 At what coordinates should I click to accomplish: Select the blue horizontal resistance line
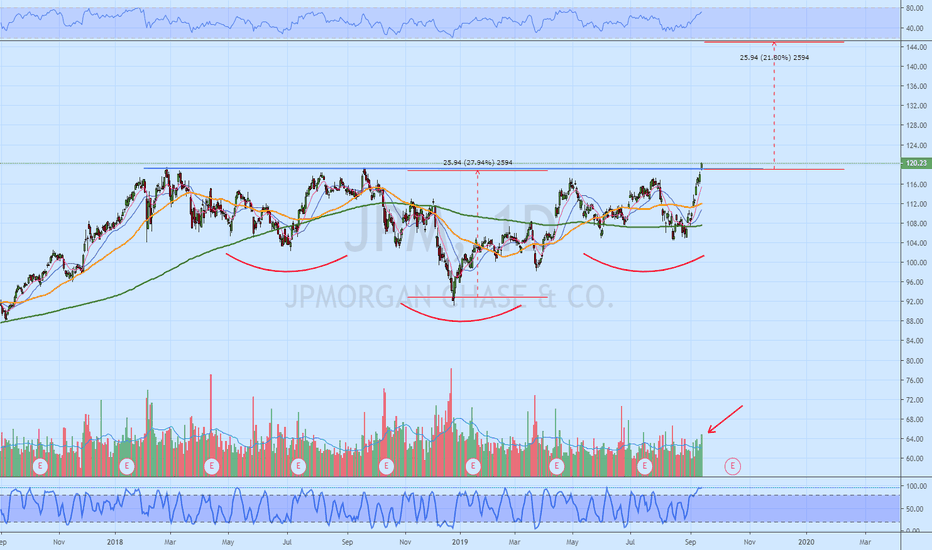pos(452,169)
